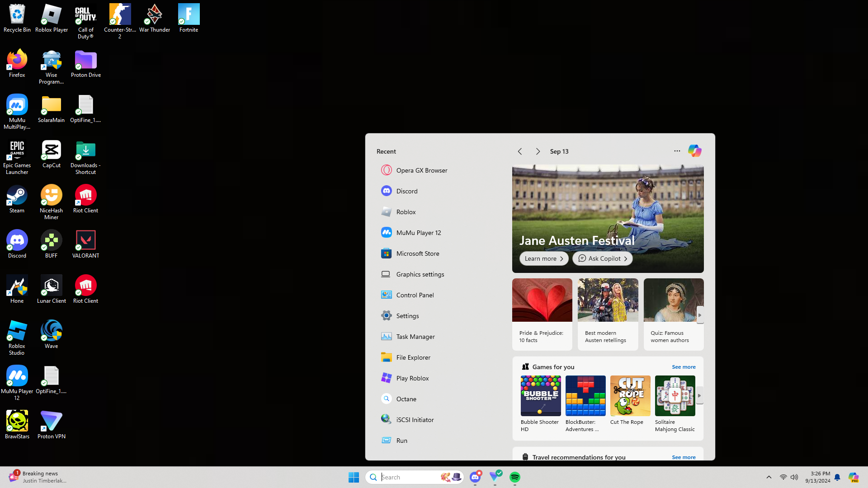This screenshot has width=868, height=488.
Task: Show more Austen cards with right arrow
Action: point(700,315)
